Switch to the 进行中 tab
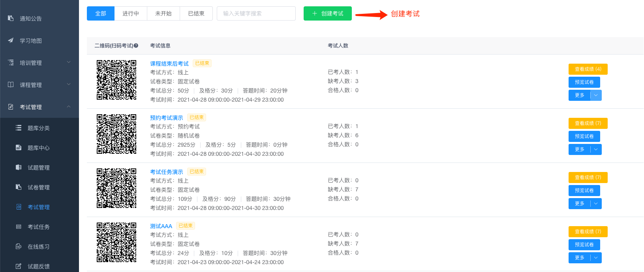644x272 pixels. (x=131, y=13)
